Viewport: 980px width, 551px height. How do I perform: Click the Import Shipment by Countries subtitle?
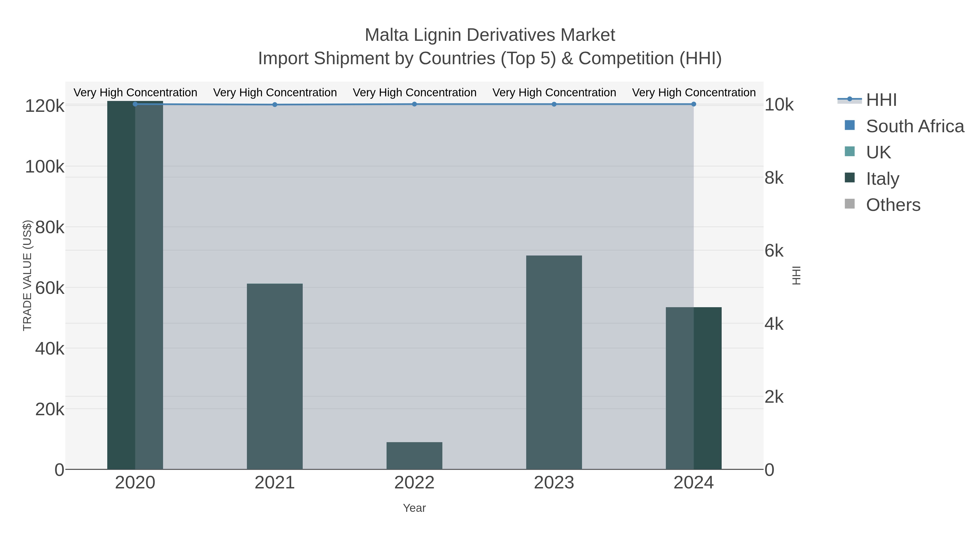pos(490,59)
